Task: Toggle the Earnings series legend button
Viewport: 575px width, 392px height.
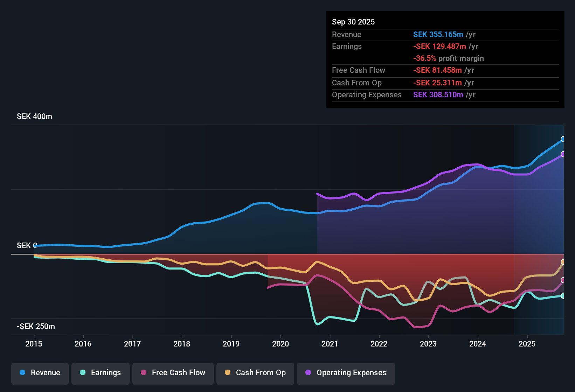Action: click(101, 373)
